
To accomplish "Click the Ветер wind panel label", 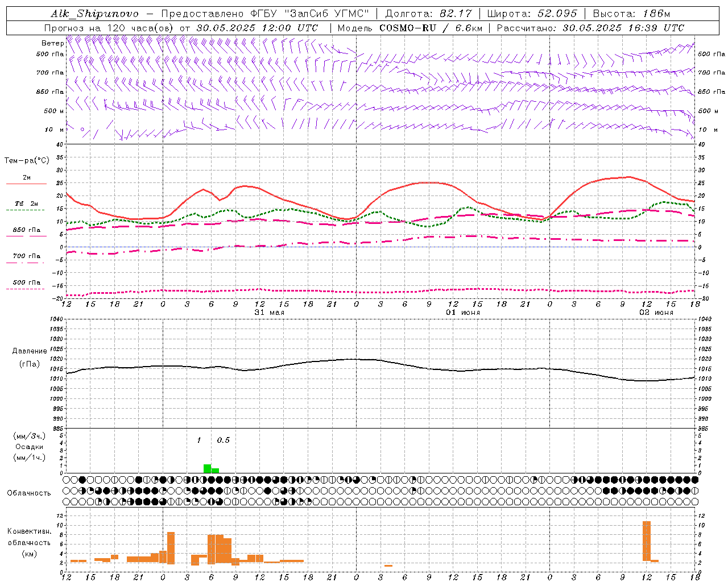I will click(53, 43).
